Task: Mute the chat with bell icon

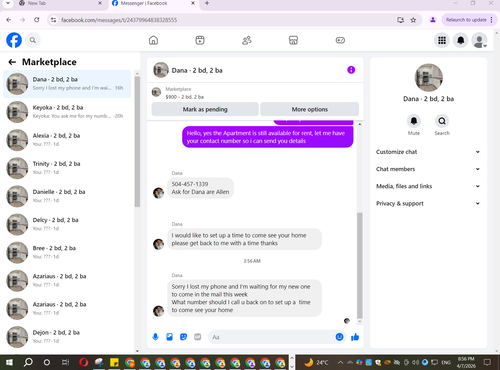Action: click(414, 121)
